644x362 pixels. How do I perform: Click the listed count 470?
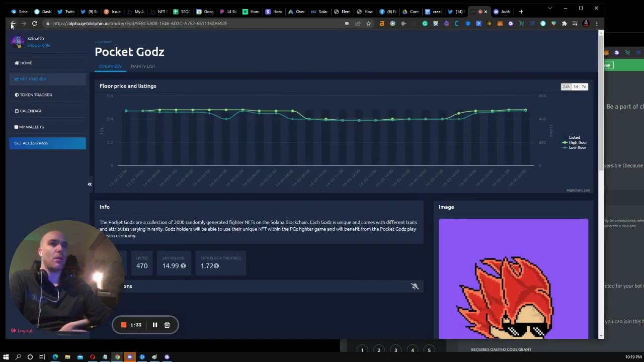[x=142, y=266]
